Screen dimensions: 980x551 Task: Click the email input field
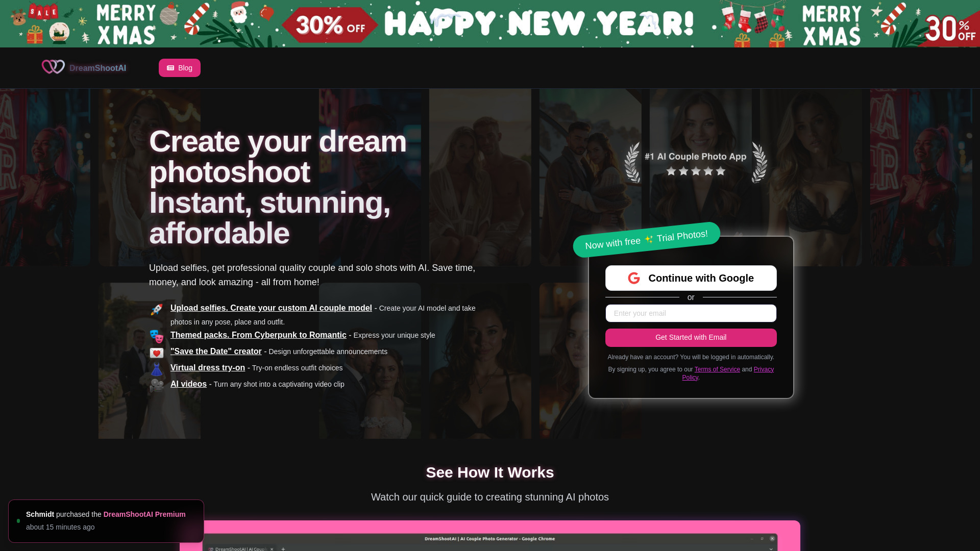(691, 313)
